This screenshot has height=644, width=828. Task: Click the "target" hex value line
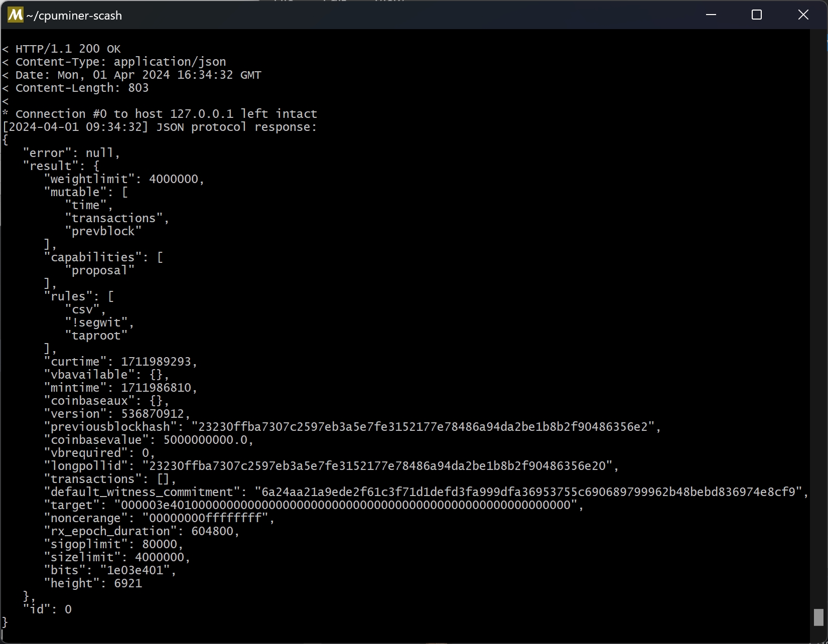coord(314,505)
